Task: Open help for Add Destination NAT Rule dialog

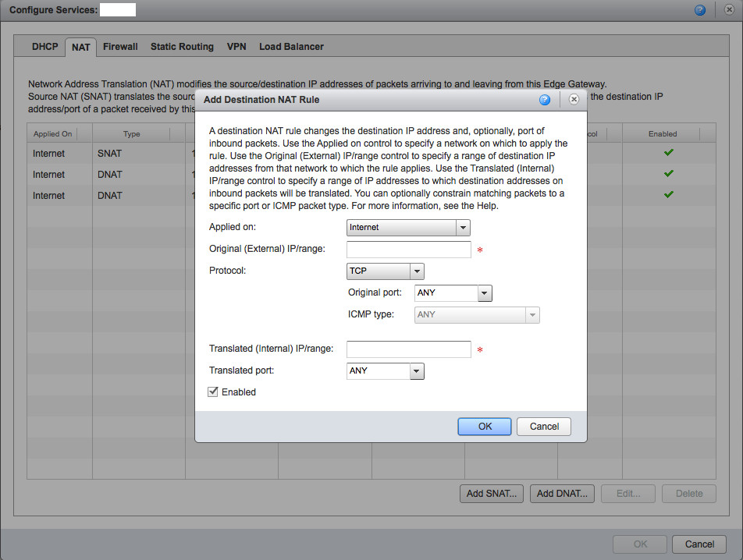Action: point(545,100)
